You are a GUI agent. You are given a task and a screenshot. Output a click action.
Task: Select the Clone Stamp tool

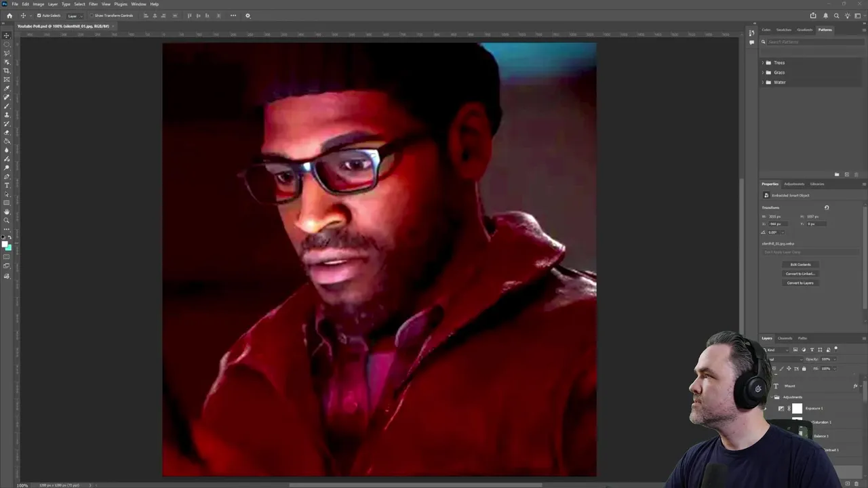tap(7, 115)
